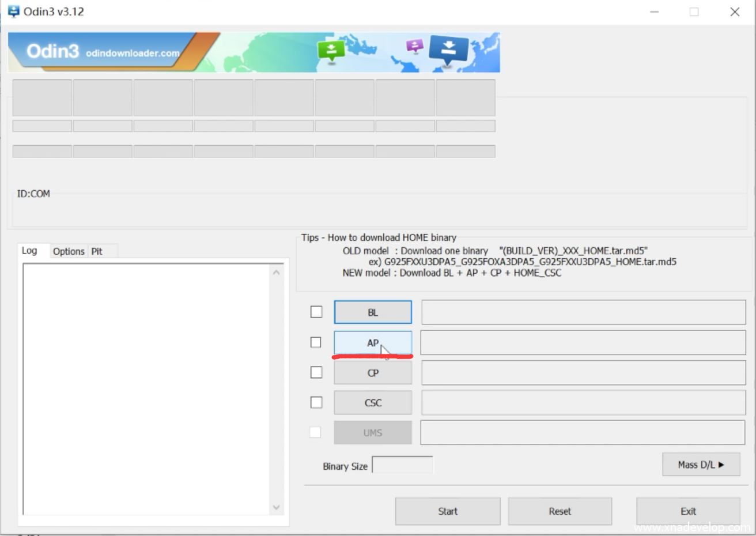Click the Binary Size field
Screen dimensions: 756x536
point(402,465)
